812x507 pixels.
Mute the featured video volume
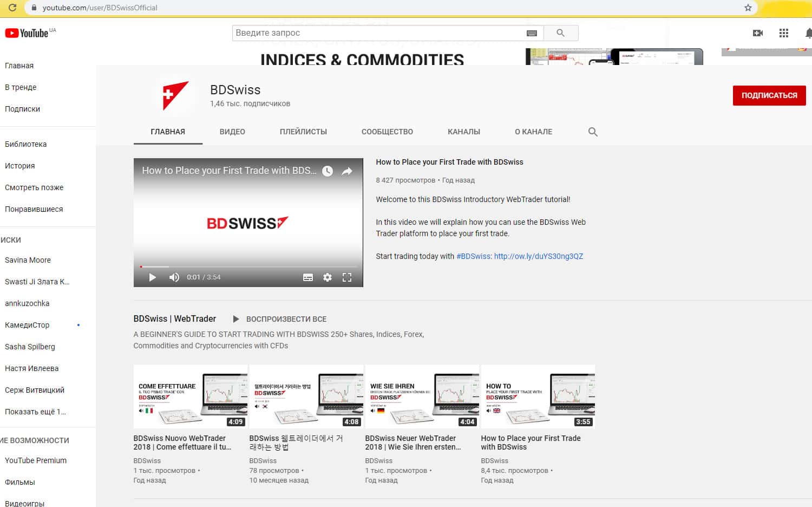(x=174, y=277)
